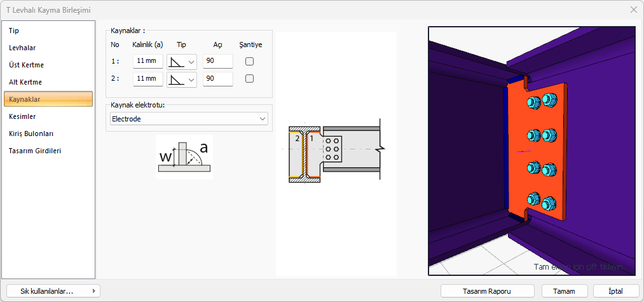Cancel the dialog with İptal

point(615,291)
